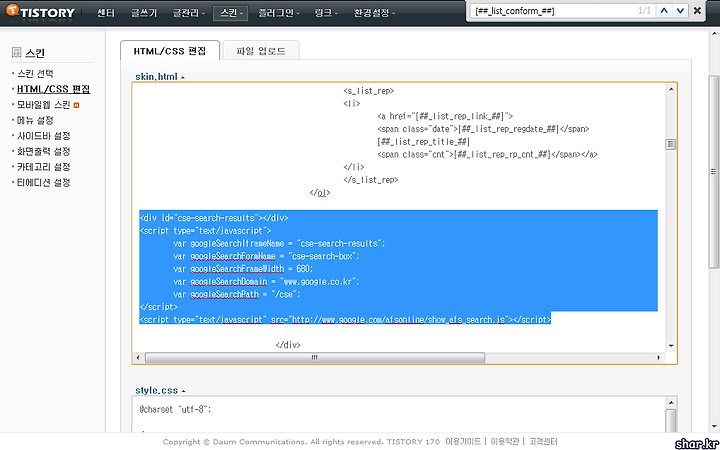
Task: Click the main page scrollbar thumb
Action: [x=714, y=172]
